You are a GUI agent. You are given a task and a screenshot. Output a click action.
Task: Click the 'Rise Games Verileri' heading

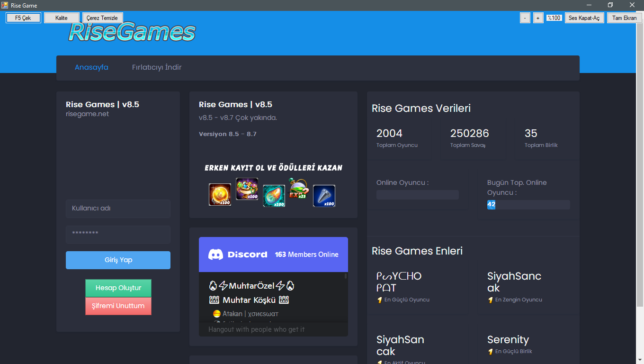[x=421, y=109]
